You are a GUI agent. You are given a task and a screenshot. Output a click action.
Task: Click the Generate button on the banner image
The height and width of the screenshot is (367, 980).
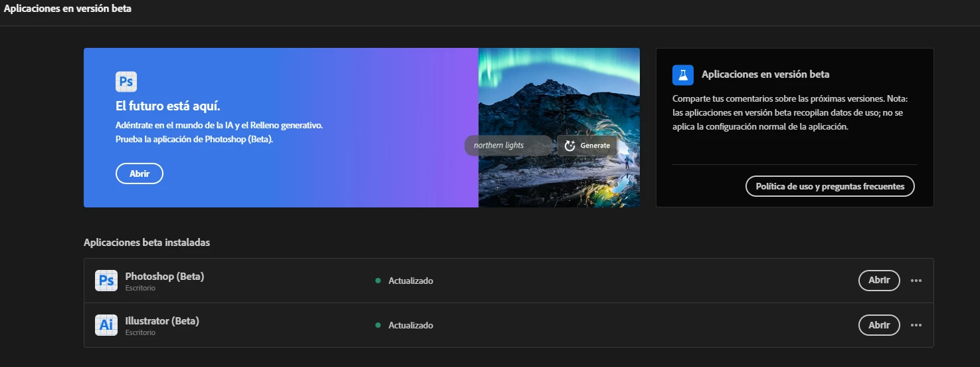pos(587,145)
